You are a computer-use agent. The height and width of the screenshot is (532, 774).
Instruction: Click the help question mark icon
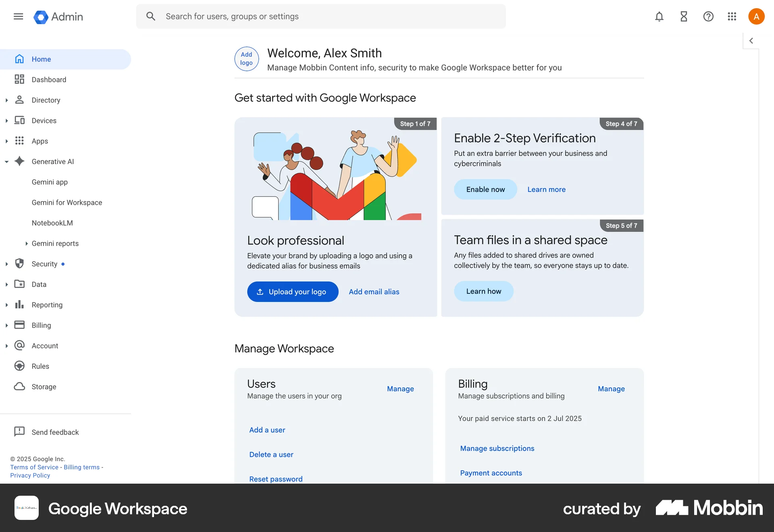click(708, 17)
